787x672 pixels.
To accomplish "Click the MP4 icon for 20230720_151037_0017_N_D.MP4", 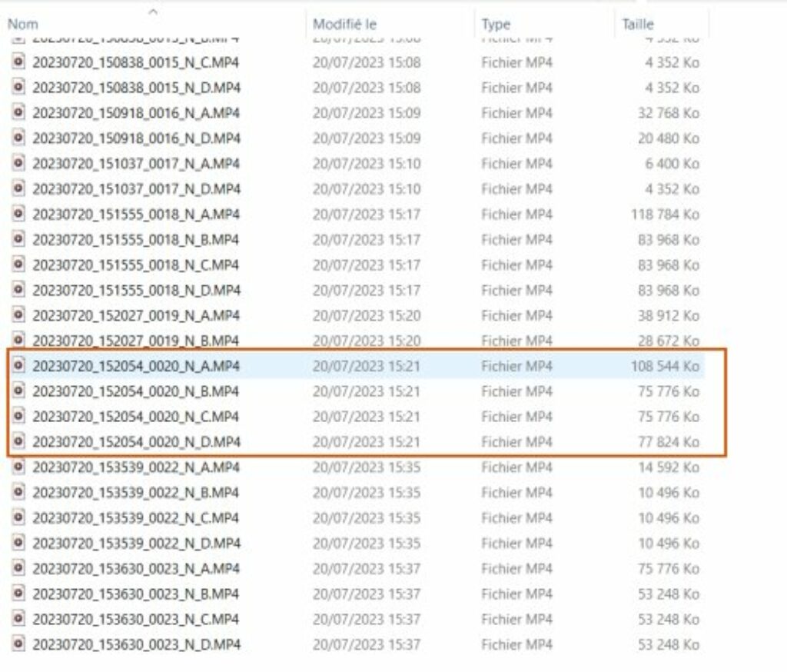I will 20,189.
